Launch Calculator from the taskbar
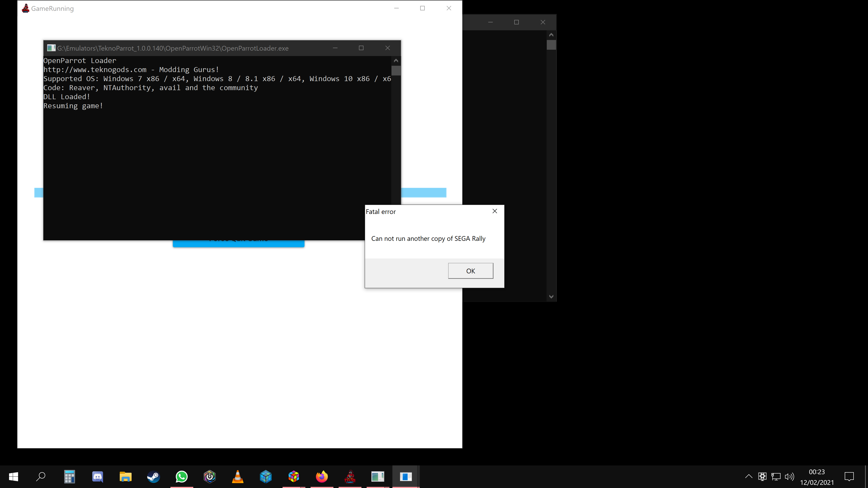 [x=69, y=476]
